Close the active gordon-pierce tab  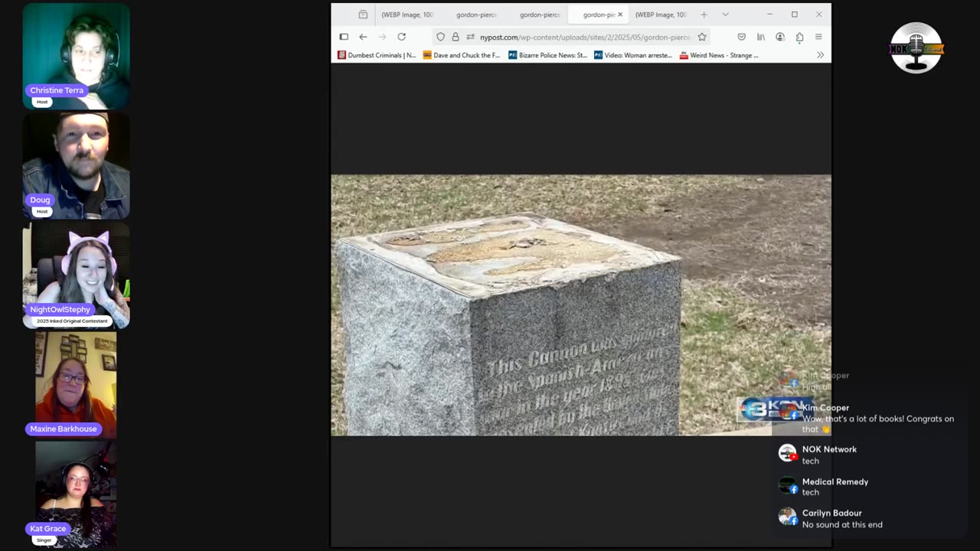tap(620, 15)
